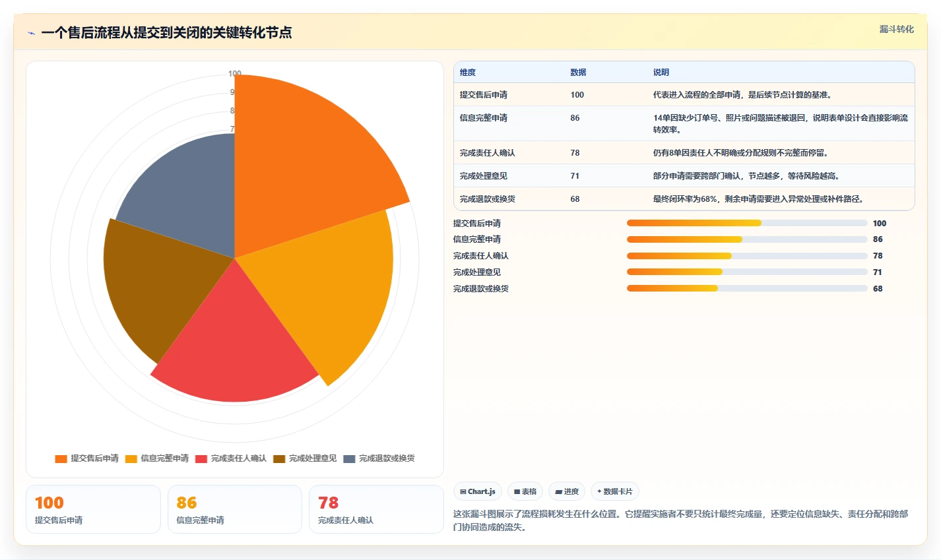Click the 漏斗转化 tag in header

tap(896, 29)
